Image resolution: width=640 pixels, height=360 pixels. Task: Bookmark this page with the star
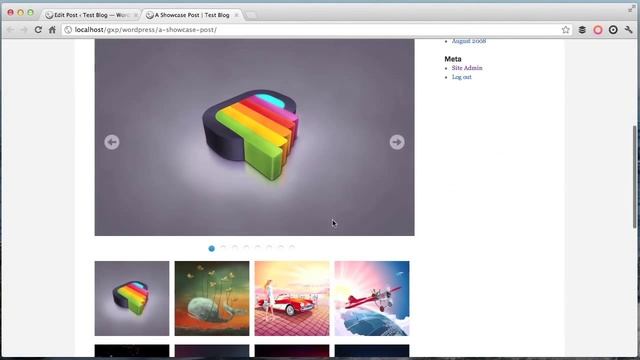[x=565, y=30]
